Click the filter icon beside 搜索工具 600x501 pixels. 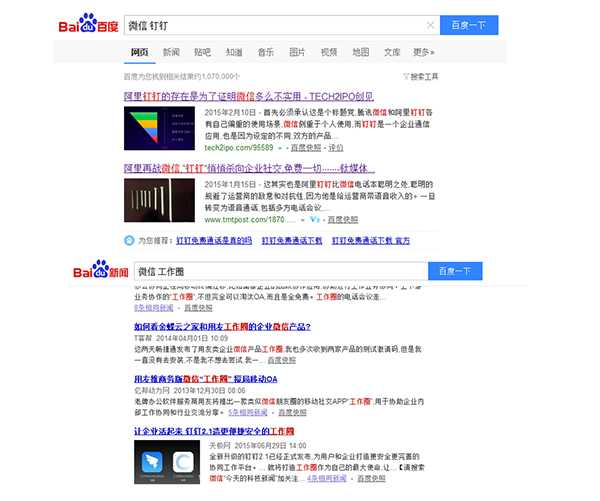(406, 77)
